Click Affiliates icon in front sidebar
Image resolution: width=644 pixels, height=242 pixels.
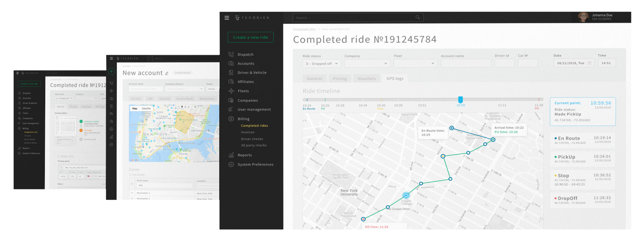[231, 82]
